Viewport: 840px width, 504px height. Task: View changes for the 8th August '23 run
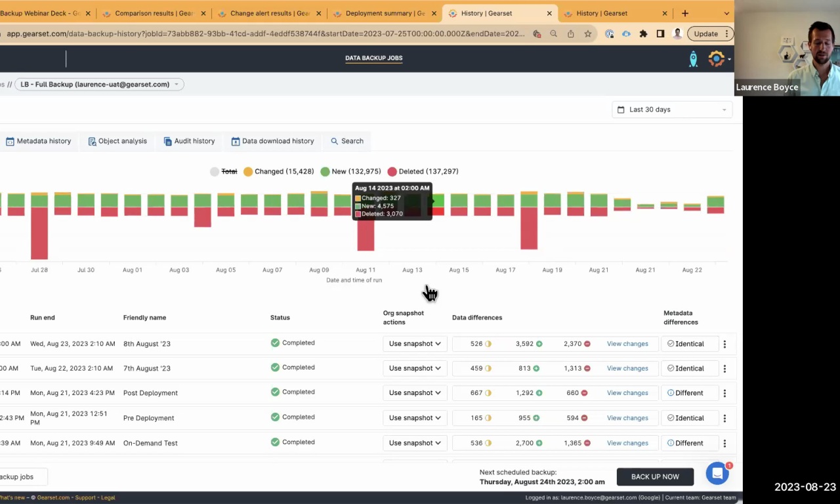pos(627,344)
